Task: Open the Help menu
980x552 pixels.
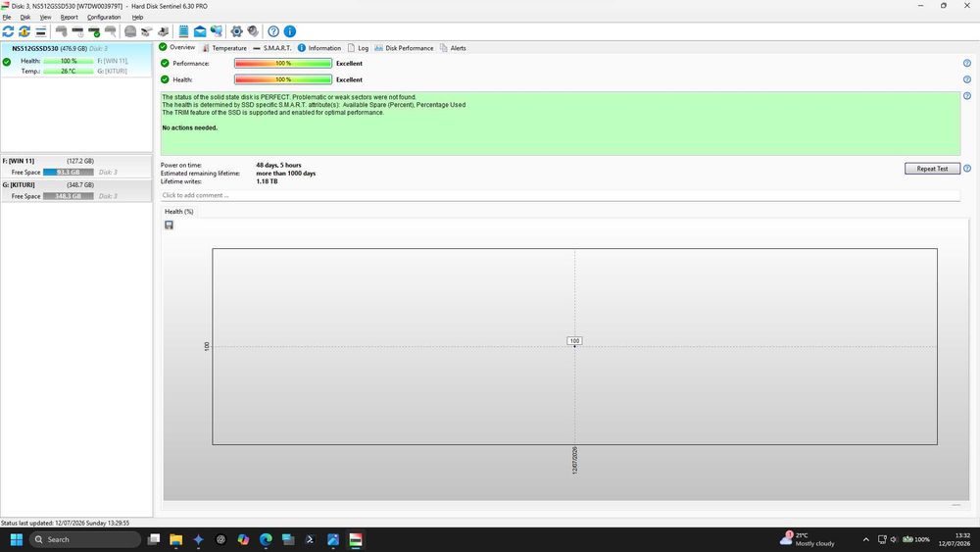Action: click(137, 17)
